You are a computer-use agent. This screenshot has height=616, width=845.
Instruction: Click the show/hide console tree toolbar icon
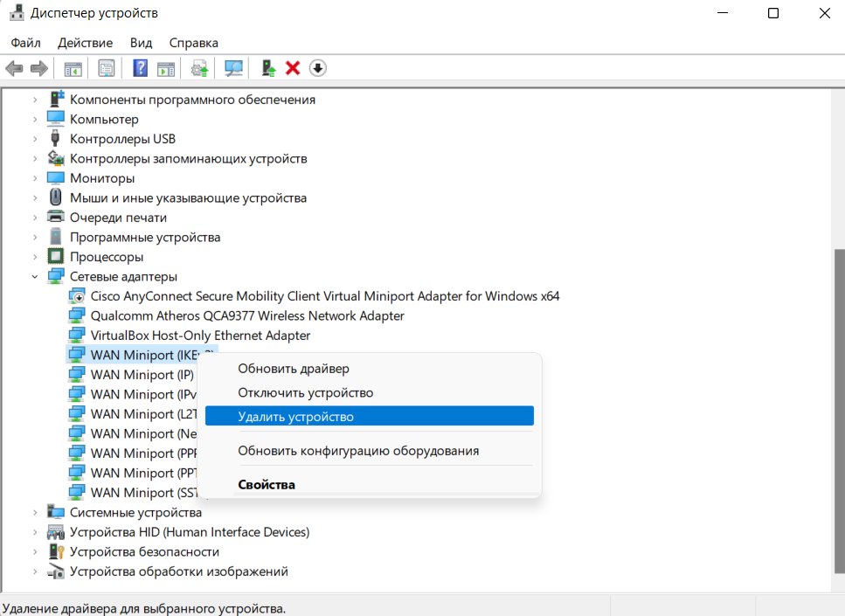[73, 68]
